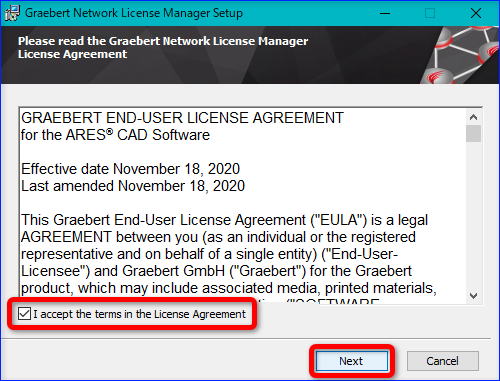Click the Next button
Screen dimensions: 500x381
tap(352, 361)
